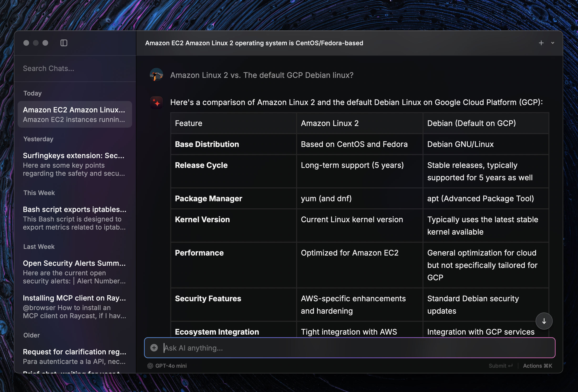Image resolution: width=578 pixels, height=392 pixels.
Task: Open Actions with the Actions ⌘K control
Action: coord(537,365)
